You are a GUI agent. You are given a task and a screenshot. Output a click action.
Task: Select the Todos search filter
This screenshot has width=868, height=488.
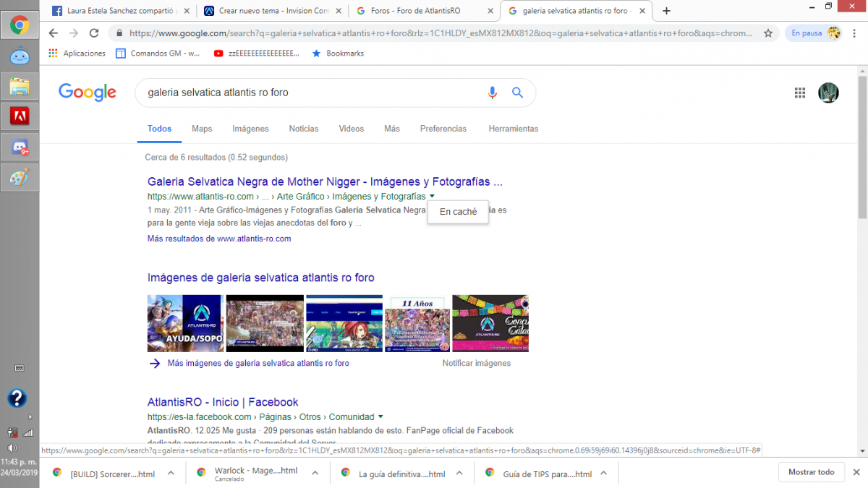(160, 129)
